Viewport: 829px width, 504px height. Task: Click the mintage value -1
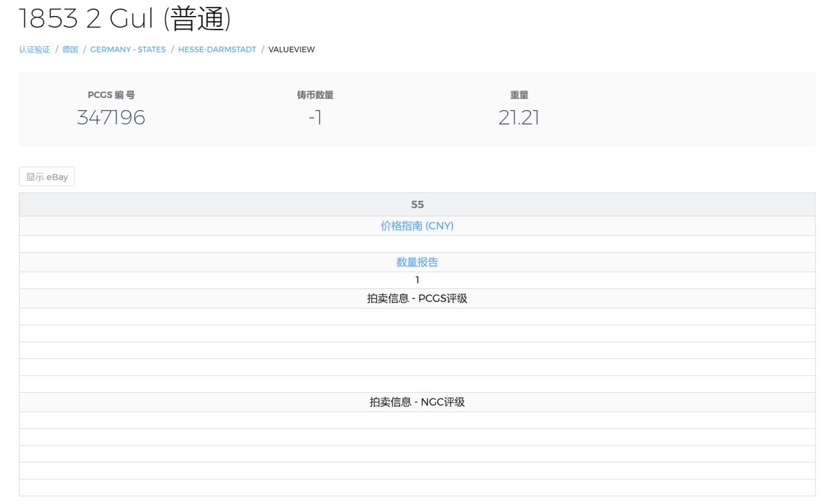pos(315,117)
